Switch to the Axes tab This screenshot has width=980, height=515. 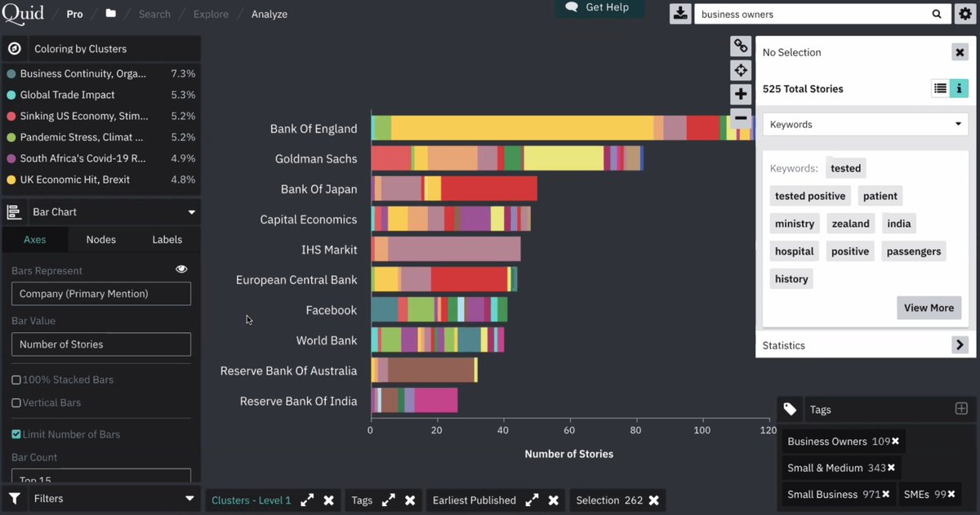coord(34,239)
